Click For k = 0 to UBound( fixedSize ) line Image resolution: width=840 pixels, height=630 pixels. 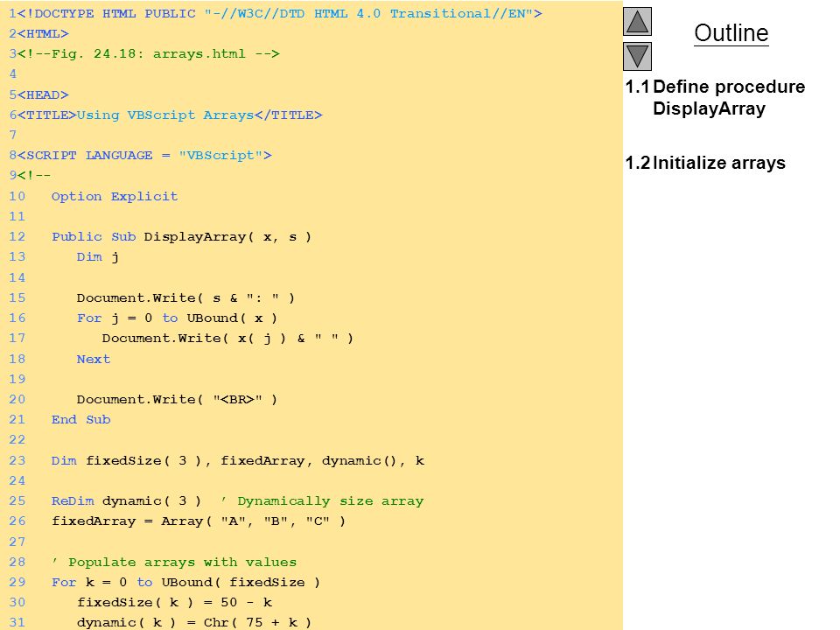click(x=185, y=583)
